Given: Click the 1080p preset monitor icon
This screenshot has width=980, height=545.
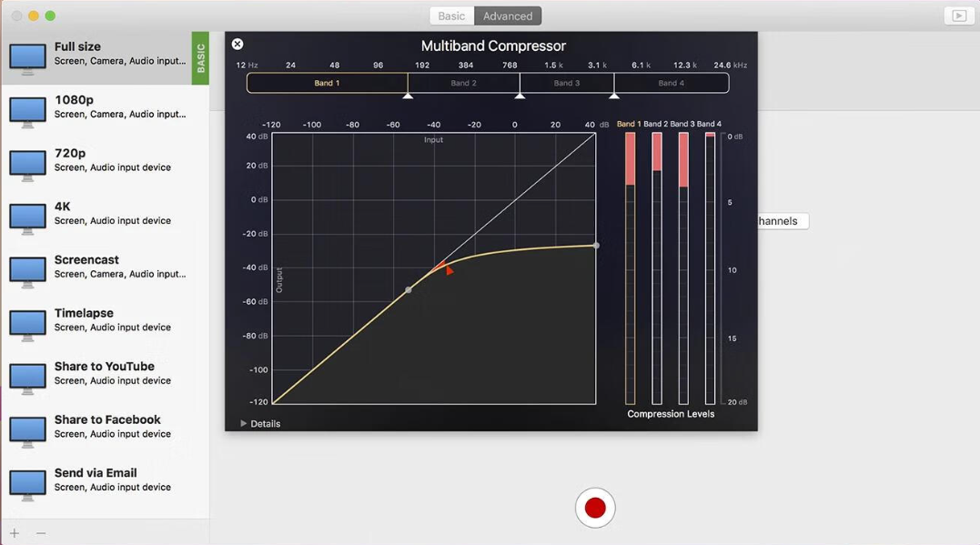Looking at the screenshot, I should (x=27, y=112).
